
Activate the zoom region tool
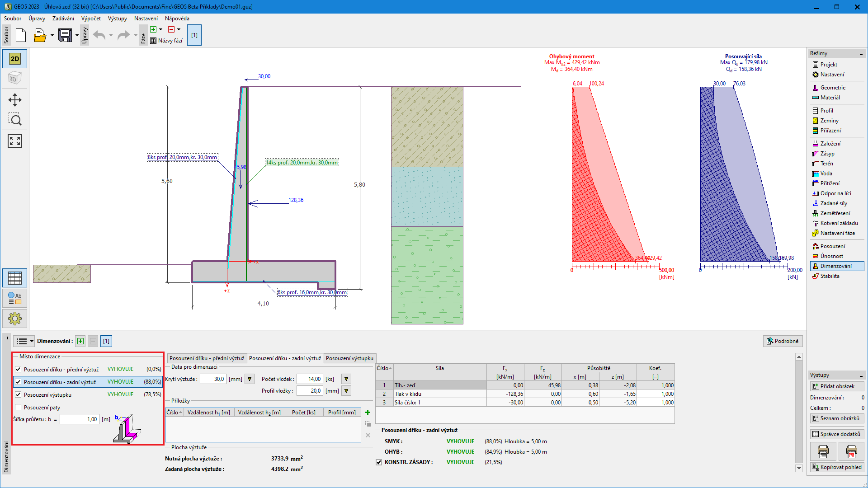pyautogui.click(x=14, y=120)
